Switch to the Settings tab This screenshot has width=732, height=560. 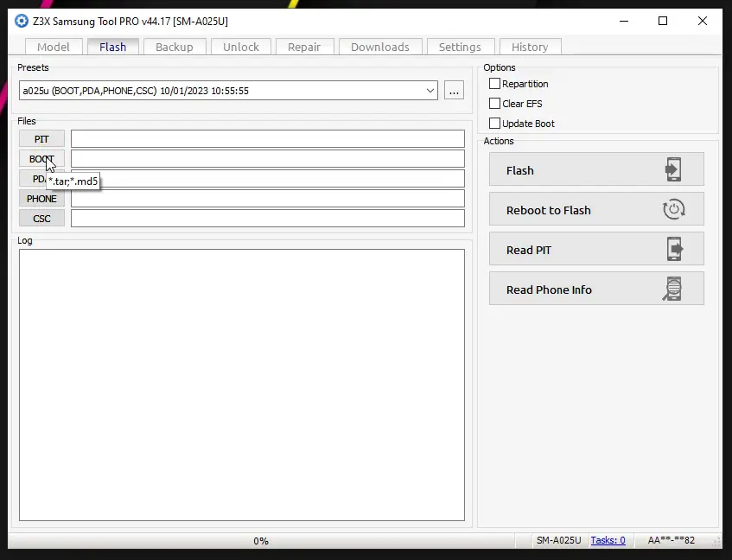click(461, 47)
